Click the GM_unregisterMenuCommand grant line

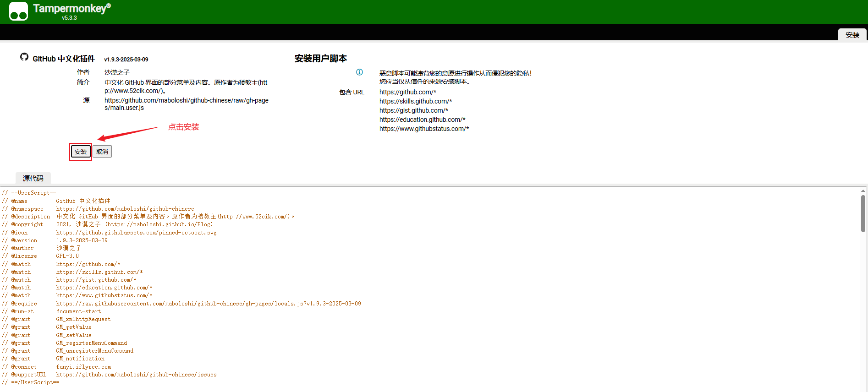click(67, 351)
